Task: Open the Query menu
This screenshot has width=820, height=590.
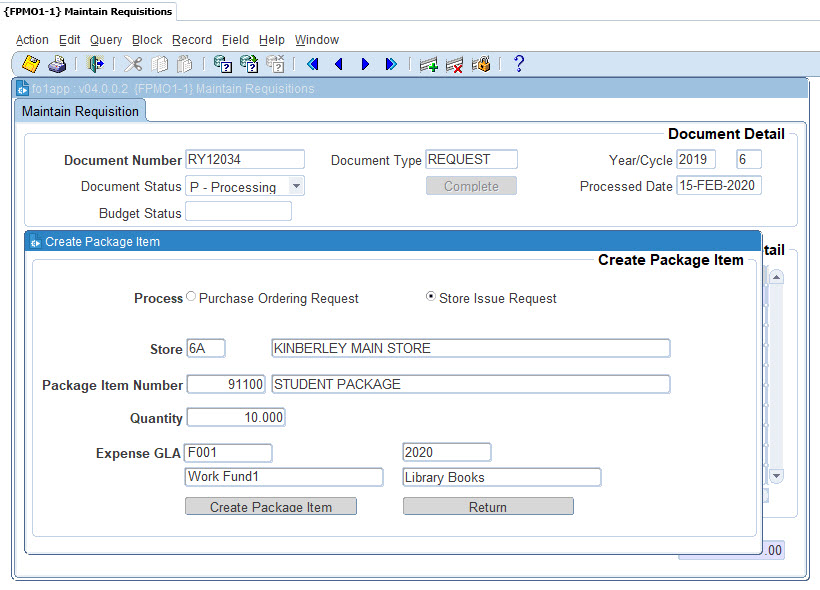Action: (x=106, y=40)
